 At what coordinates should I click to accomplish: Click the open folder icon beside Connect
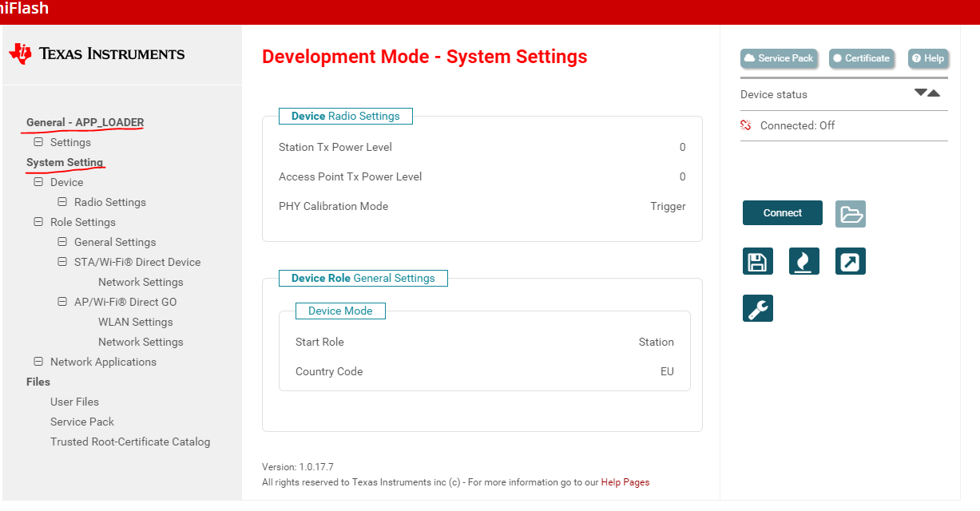[851, 214]
